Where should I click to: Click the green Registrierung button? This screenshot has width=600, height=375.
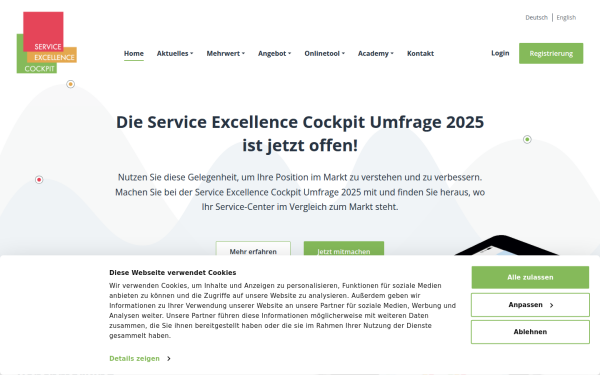point(551,53)
